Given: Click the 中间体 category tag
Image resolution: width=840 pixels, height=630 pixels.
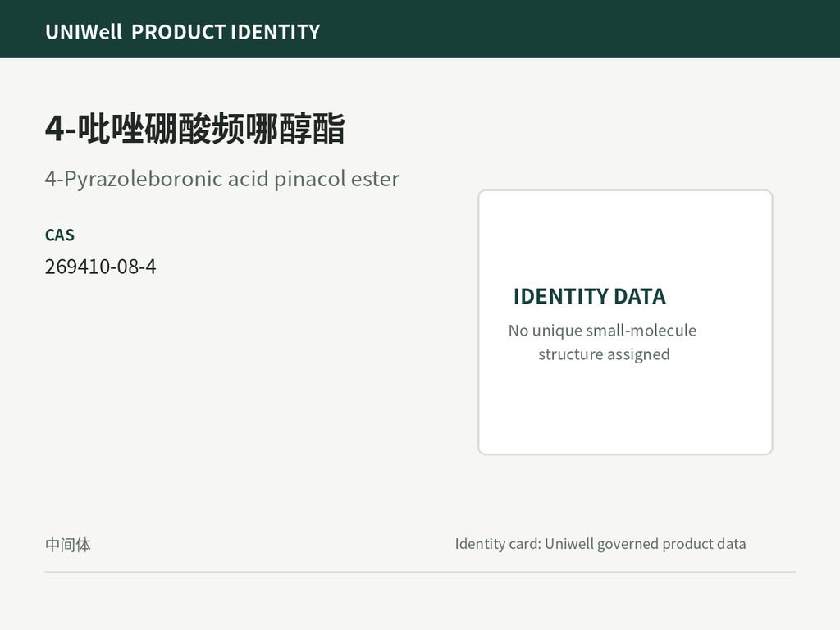Looking at the screenshot, I should (x=68, y=545).
